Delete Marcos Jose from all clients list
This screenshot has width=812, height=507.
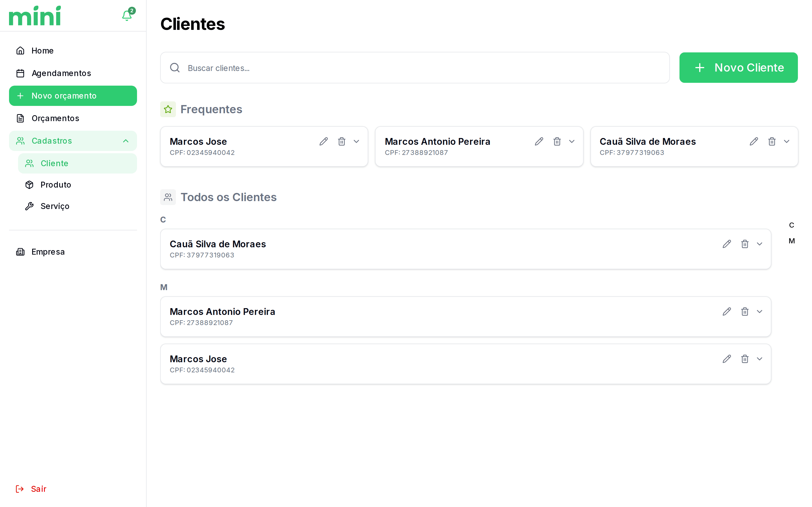745,359
